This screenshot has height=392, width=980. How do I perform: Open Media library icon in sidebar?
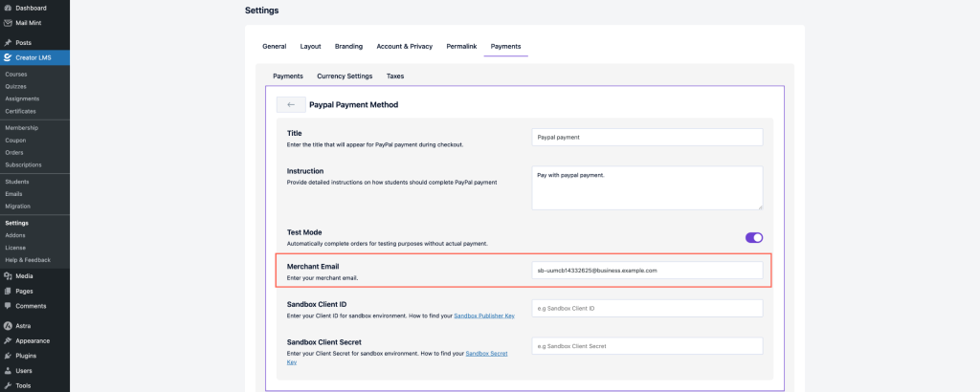[8, 275]
